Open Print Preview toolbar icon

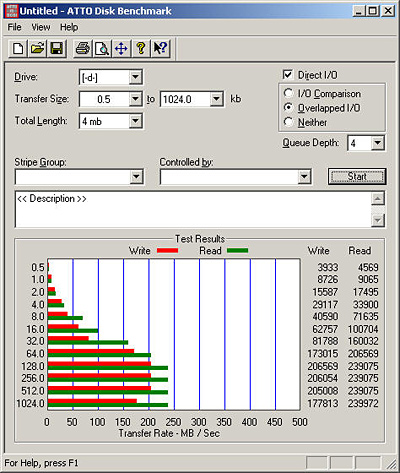[x=102, y=49]
